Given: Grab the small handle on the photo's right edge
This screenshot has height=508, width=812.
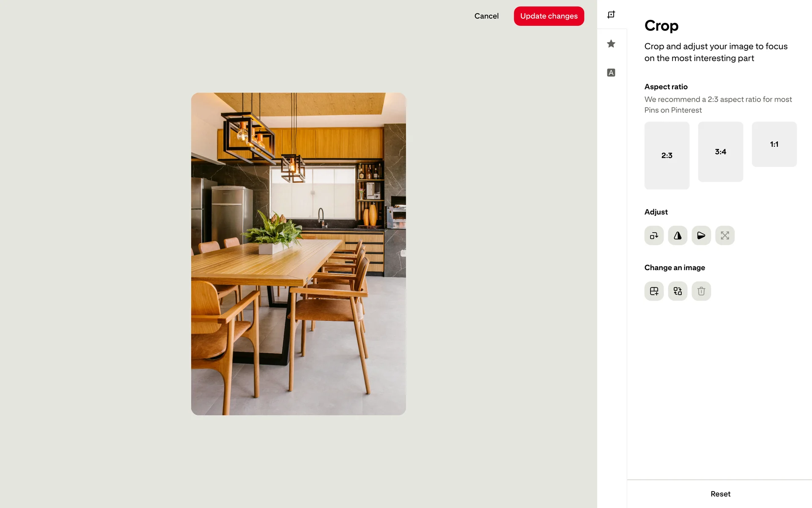Looking at the screenshot, I should tap(403, 253).
